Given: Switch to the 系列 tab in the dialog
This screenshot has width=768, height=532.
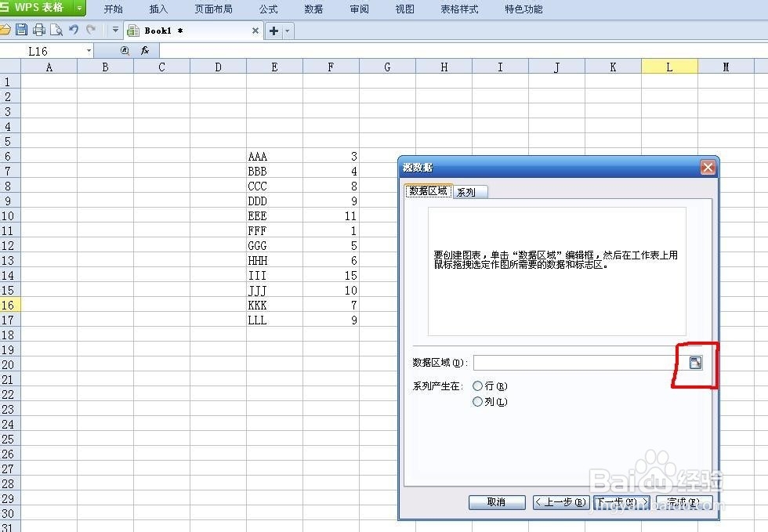Looking at the screenshot, I should 467,191.
